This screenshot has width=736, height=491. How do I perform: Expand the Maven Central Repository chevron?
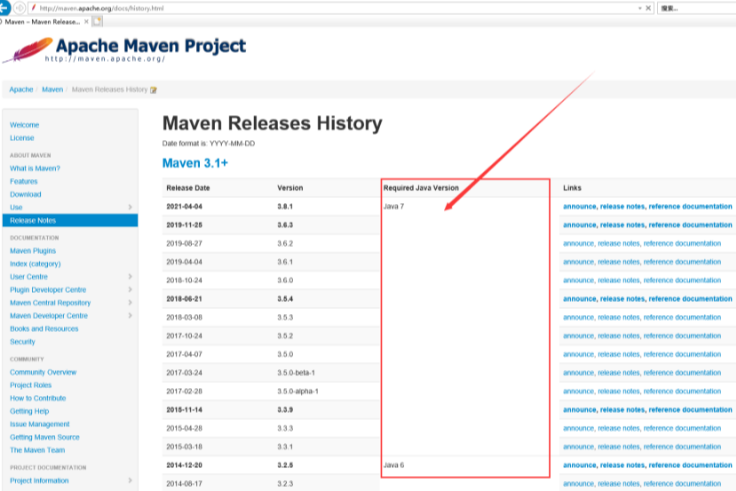[x=130, y=303]
